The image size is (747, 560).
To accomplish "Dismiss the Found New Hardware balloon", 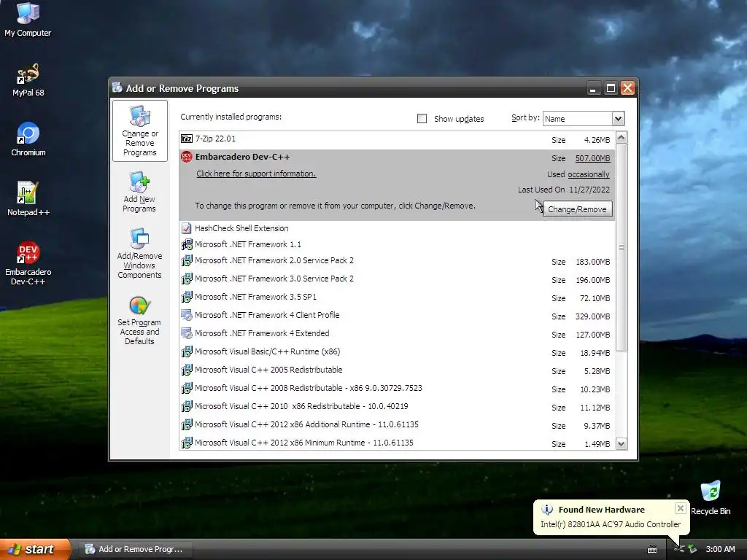I will (x=681, y=508).
